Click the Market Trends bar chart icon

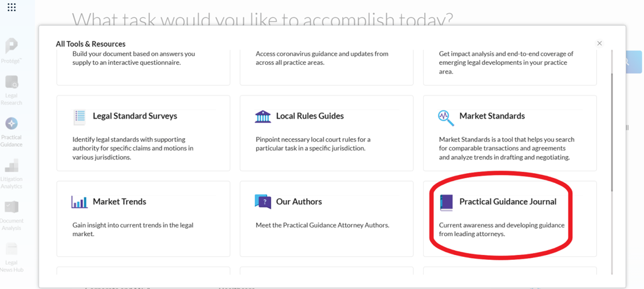click(x=79, y=202)
